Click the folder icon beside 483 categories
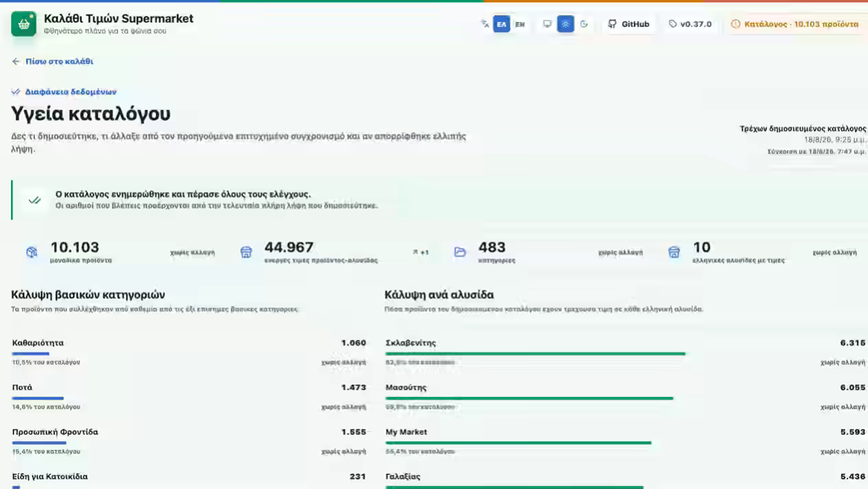868x489 pixels. [x=460, y=253]
